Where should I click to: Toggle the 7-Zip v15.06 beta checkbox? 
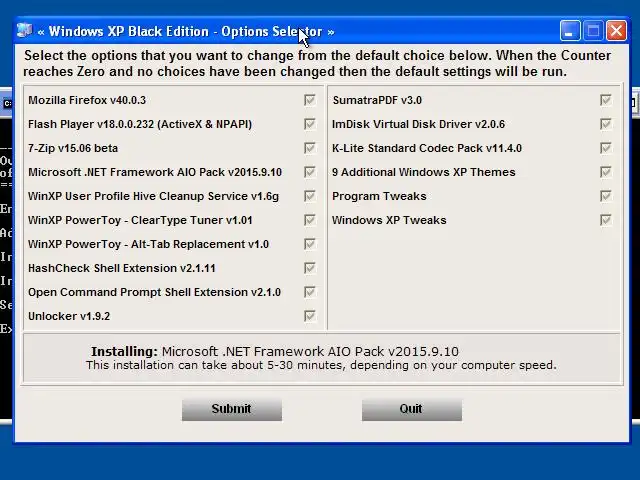point(310,148)
